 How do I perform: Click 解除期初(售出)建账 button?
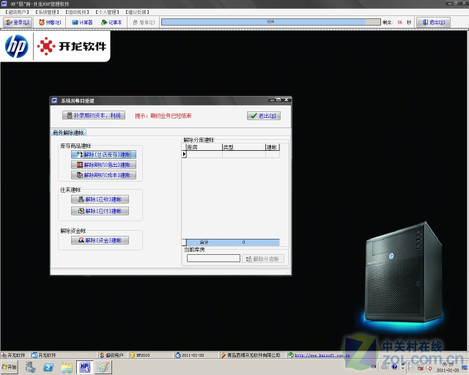tap(104, 165)
